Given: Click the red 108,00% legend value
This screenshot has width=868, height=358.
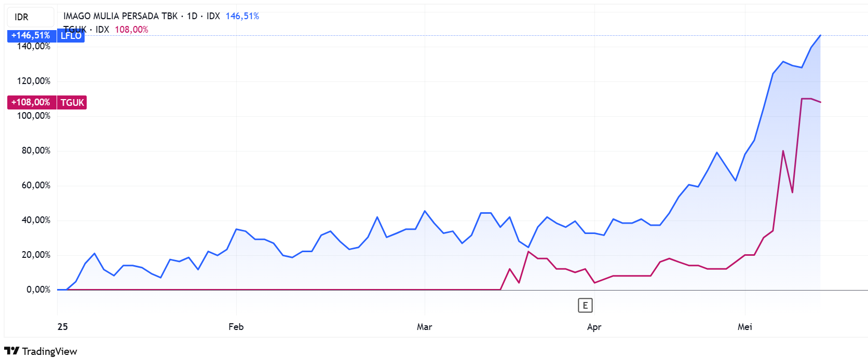Looking at the screenshot, I should pyautogui.click(x=131, y=30).
